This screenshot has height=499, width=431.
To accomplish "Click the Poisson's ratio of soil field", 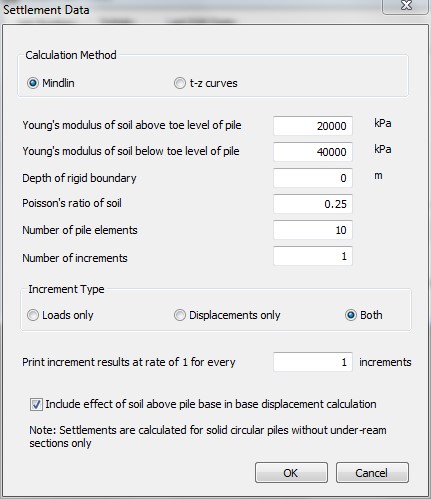I will 313,204.
